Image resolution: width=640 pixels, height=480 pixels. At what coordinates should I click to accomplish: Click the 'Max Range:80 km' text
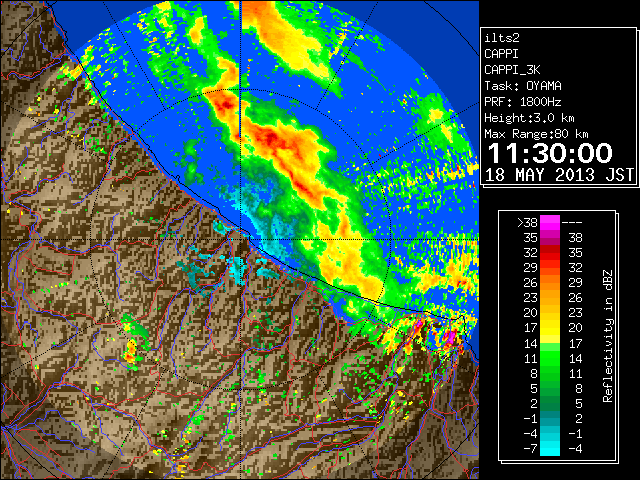pyautogui.click(x=536, y=134)
